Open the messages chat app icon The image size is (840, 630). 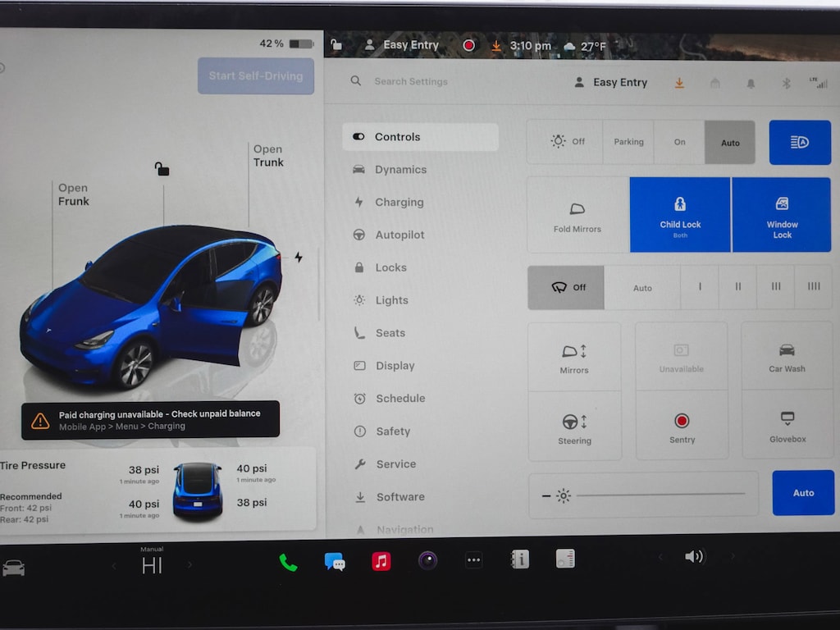335,562
